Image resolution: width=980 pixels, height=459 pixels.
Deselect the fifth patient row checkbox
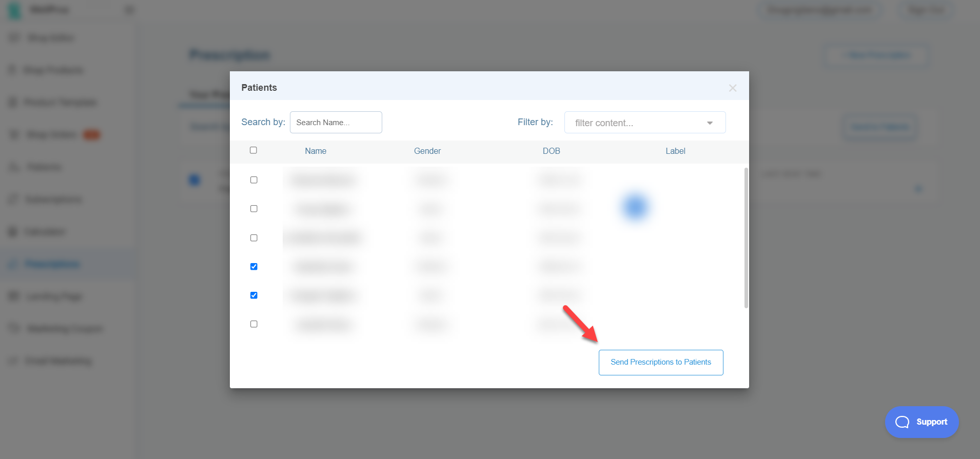coord(254,295)
